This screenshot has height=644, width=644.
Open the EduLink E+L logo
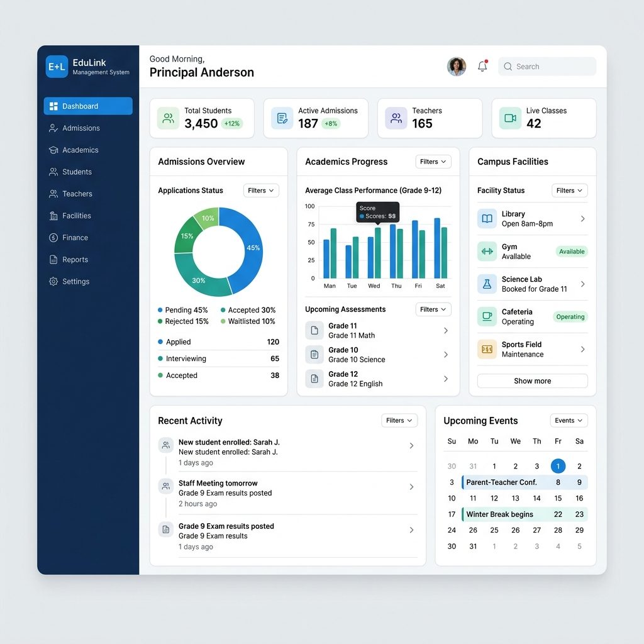tap(57, 67)
